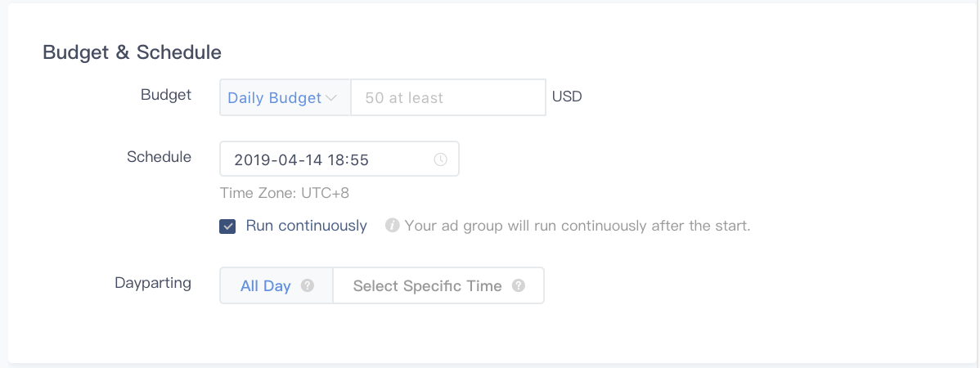The image size is (980, 368).
Task: Click the chevron arrow beside Daily Budget
Action: click(x=331, y=98)
